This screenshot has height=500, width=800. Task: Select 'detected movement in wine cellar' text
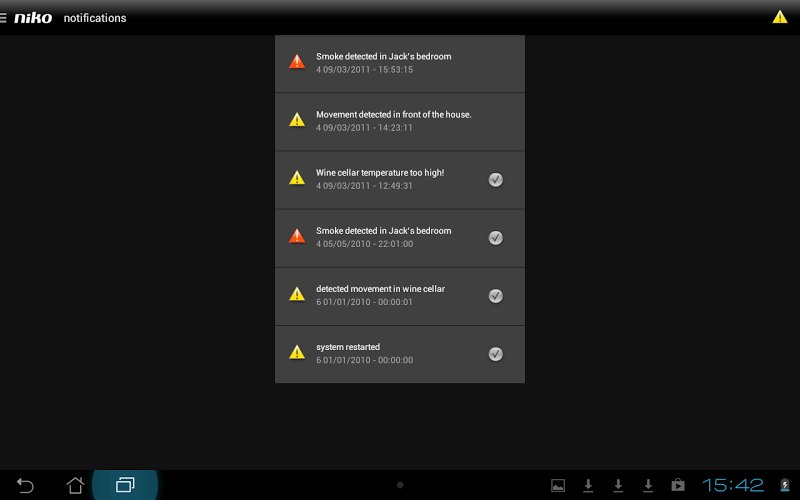point(381,289)
